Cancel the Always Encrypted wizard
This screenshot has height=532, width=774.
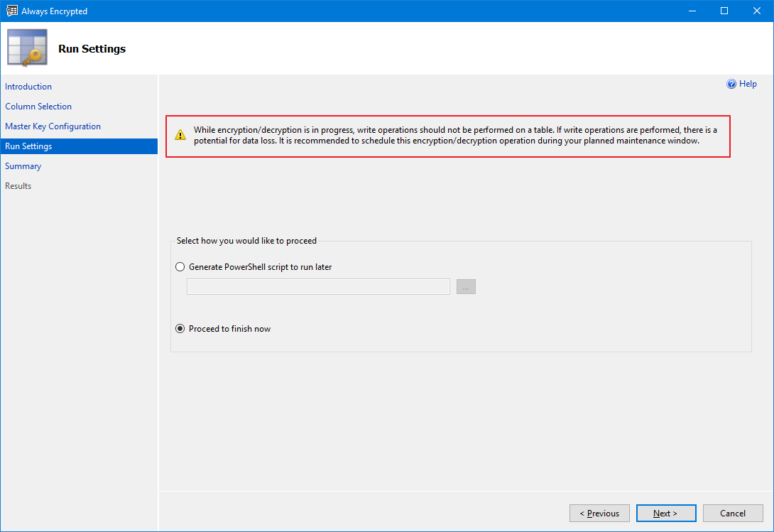click(733, 514)
